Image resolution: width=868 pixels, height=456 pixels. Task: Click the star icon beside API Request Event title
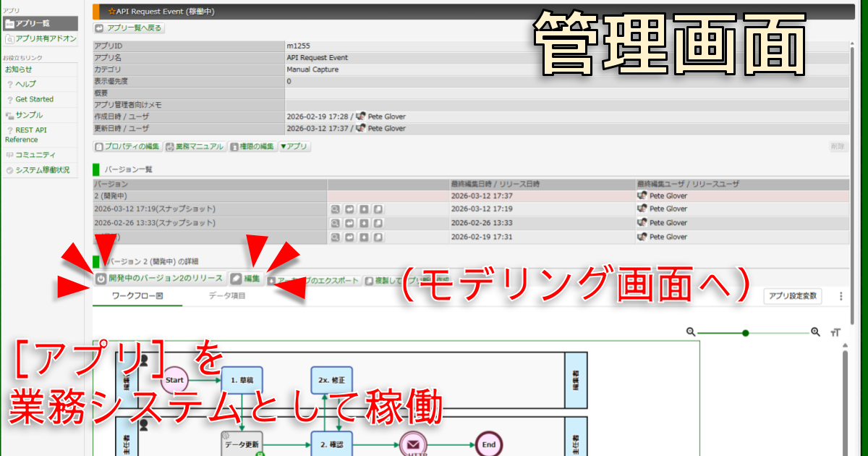(111, 12)
